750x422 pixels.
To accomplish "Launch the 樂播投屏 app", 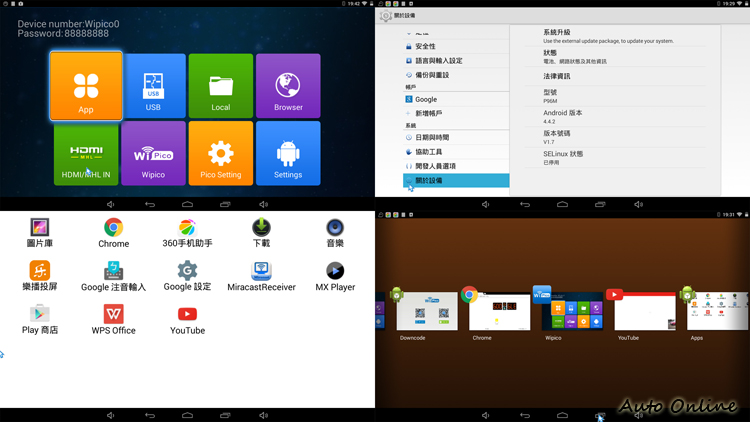I will (x=40, y=276).
